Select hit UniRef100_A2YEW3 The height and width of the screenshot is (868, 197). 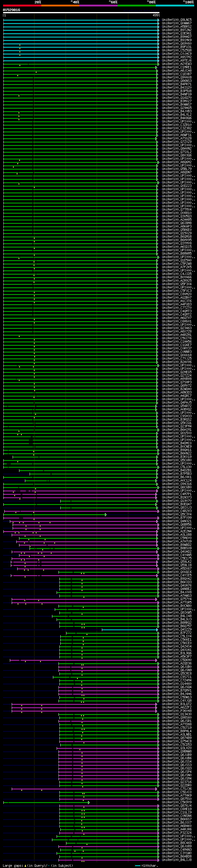pyautogui.click(x=177, y=64)
